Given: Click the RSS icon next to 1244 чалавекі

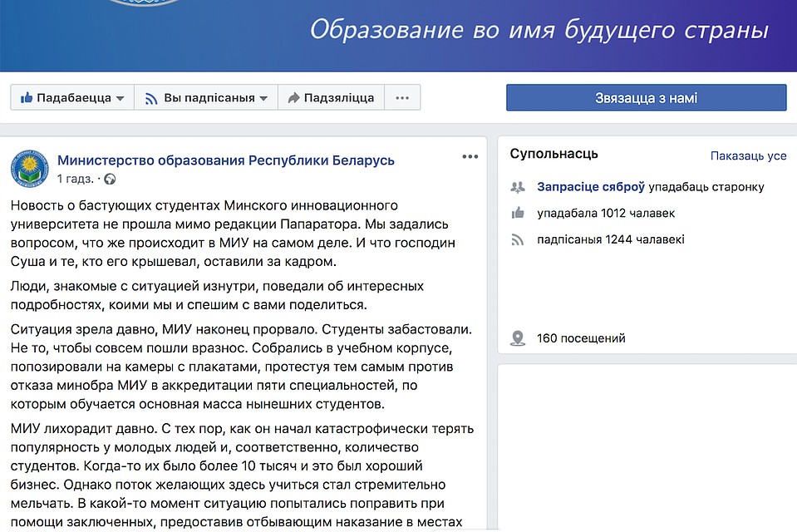Looking at the screenshot, I should pos(518,239).
